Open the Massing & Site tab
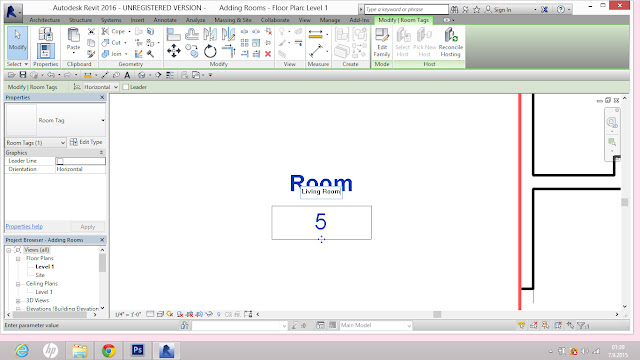Viewport: 640px width, 360px height. [233, 20]
